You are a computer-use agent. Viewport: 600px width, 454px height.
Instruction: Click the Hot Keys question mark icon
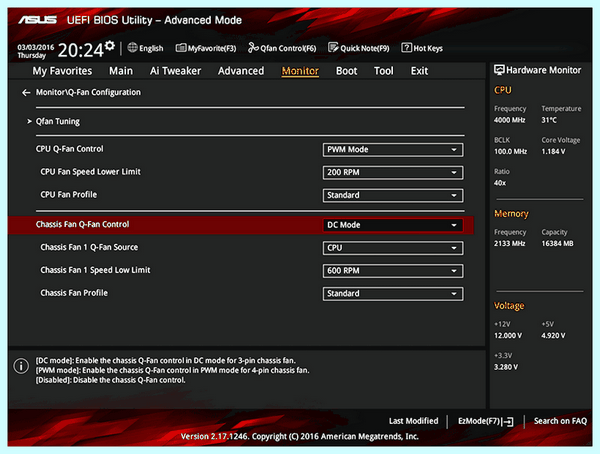406,48
